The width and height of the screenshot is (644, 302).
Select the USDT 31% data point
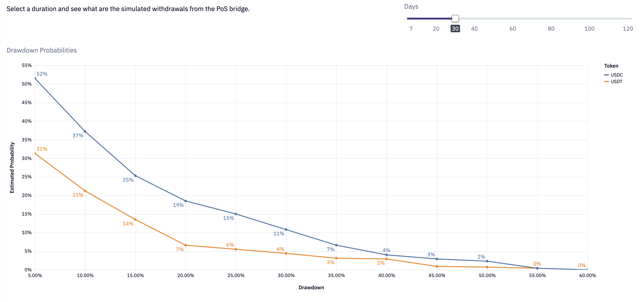coord(35,154)
